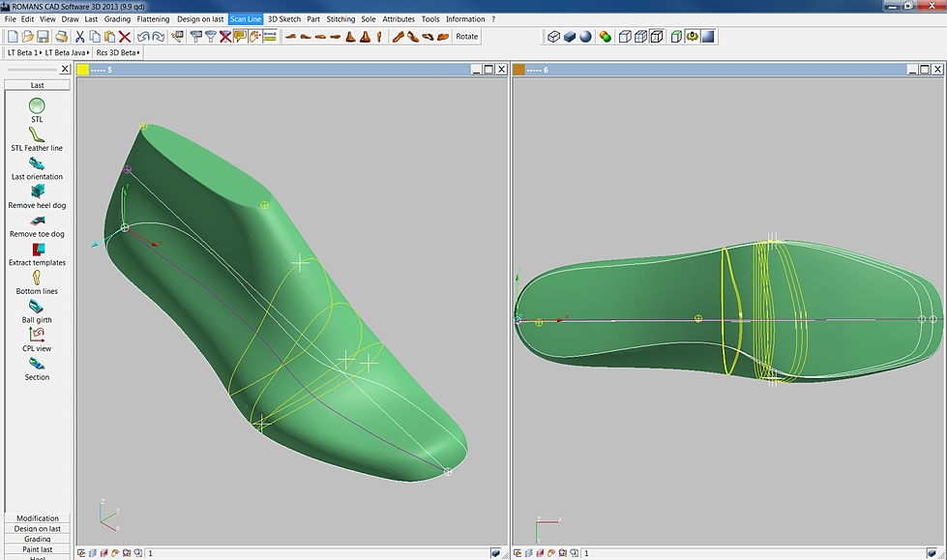Open the Information menu
947x560 pixels.
pyautogui.click(x=465, y=19)
